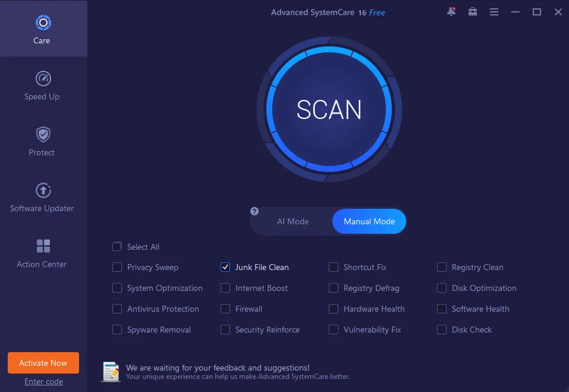569x392 pixels.
Task: Enable the Select All checkbox
Action: point(117,246)
